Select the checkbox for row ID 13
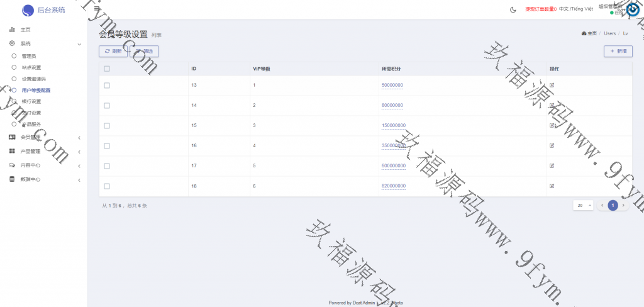The width and height of the screenshot is (644, 307). click(x=107, y=85)
